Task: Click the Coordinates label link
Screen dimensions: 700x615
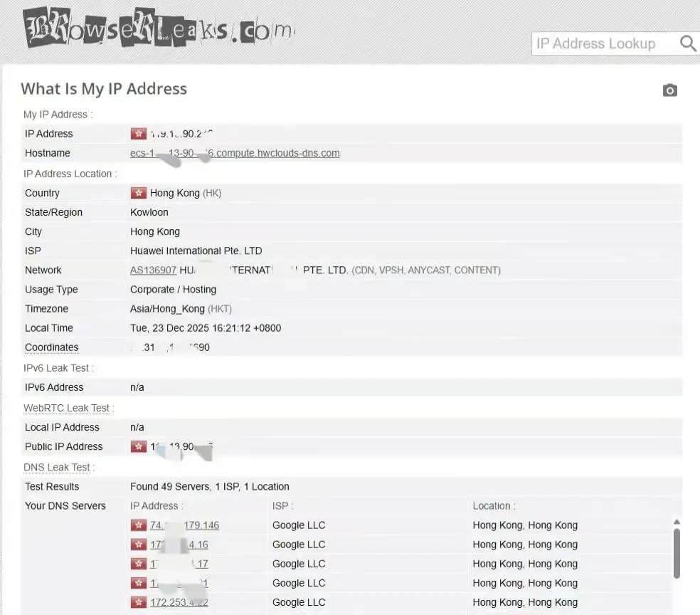Action: [51, 347]
